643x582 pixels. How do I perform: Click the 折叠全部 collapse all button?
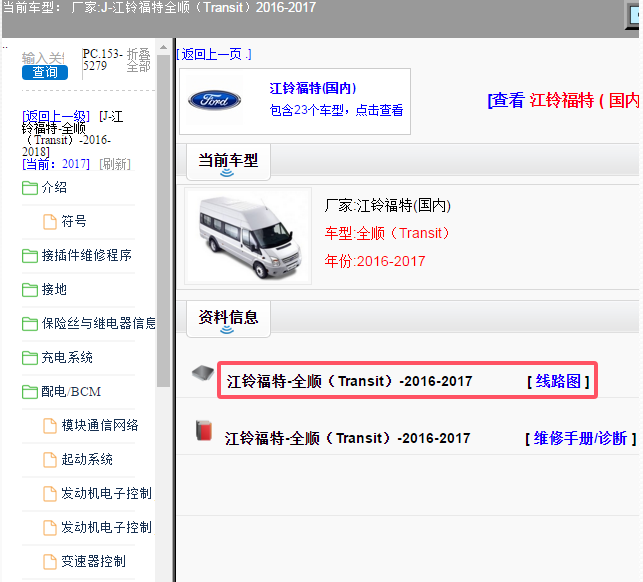[x=139, y=60]
